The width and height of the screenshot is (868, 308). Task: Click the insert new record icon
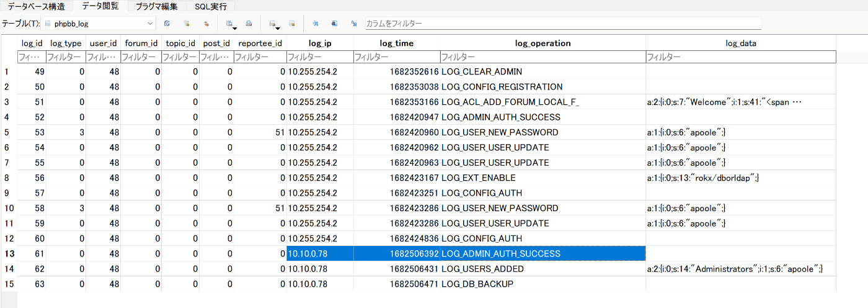point(272,24)
